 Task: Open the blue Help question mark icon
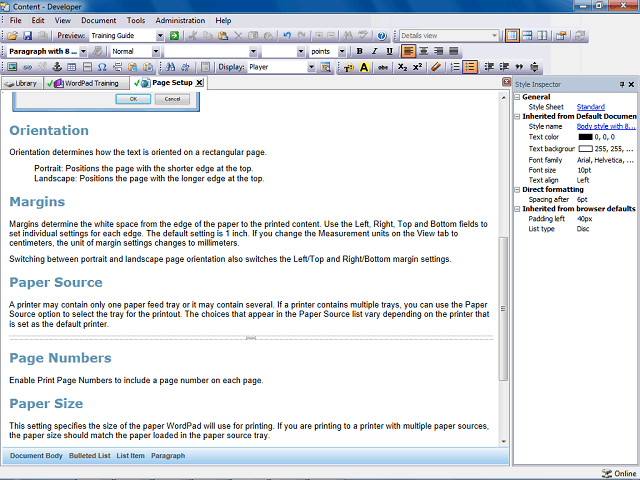382,36
